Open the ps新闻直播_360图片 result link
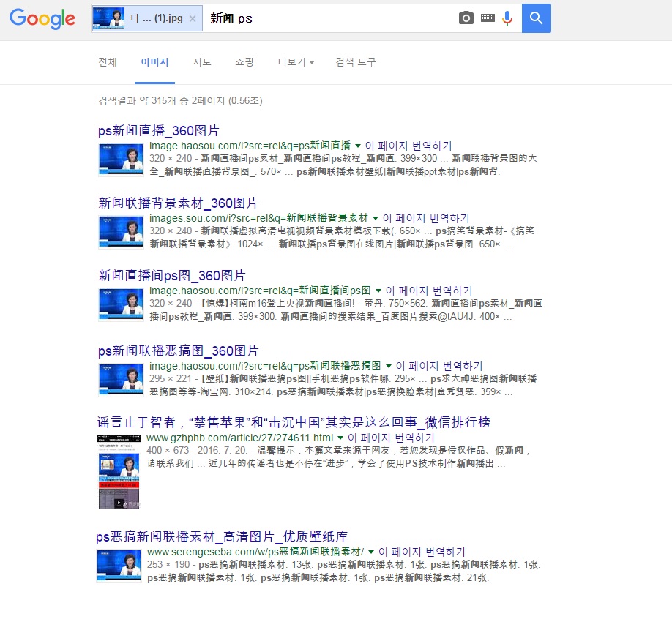This screenshot has width=672, height=622. click(159, 131)
